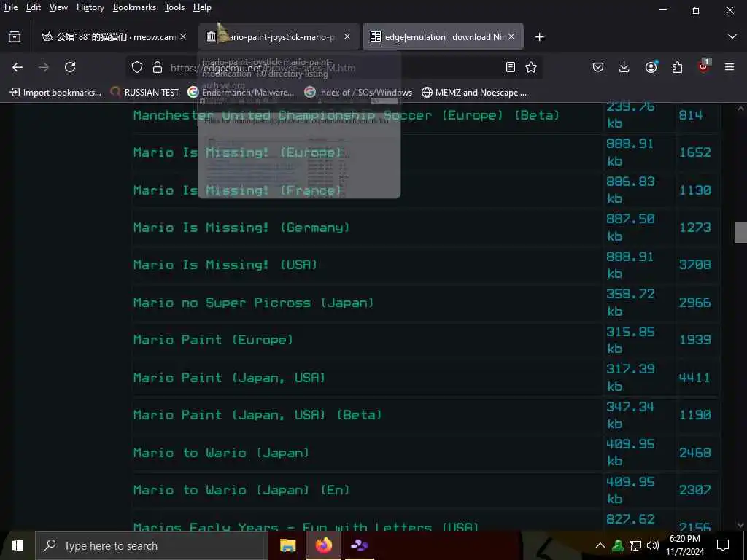This screenshot has height=560, width=747.
Task: Open Firefox View icon
Action: [x=15, y=36]
